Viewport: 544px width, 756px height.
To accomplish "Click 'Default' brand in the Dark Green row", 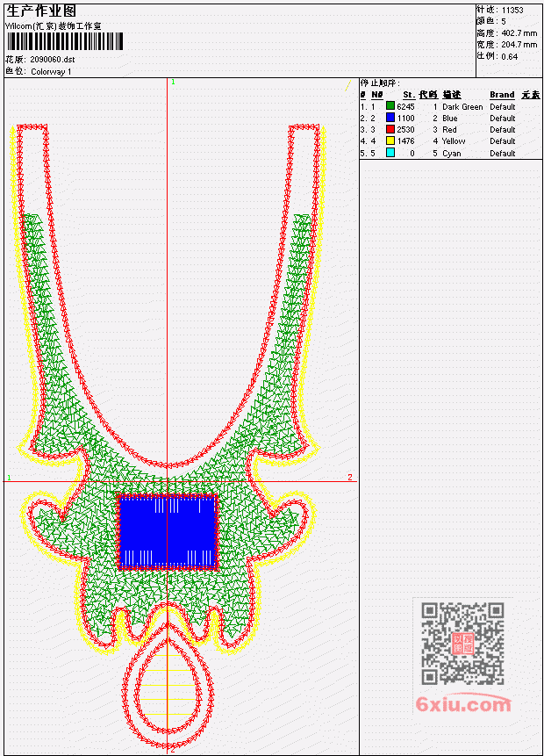I will pyautogui.click(x=503, y=106).
